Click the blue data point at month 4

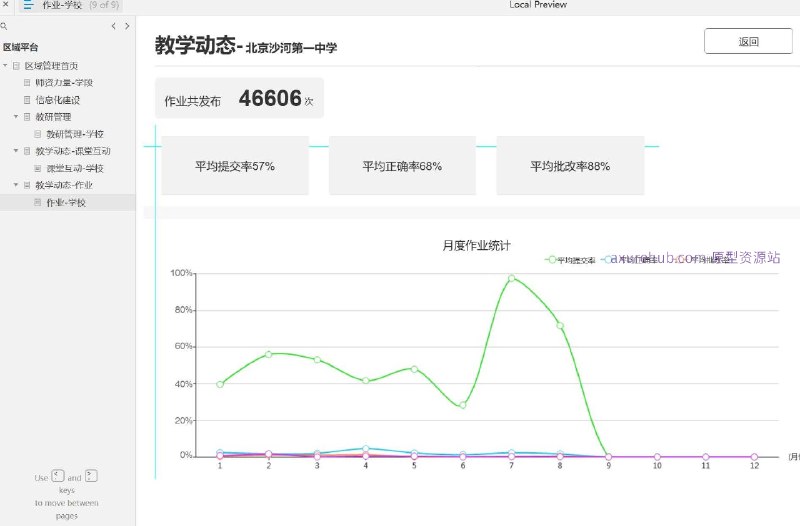tap(366, 448)
